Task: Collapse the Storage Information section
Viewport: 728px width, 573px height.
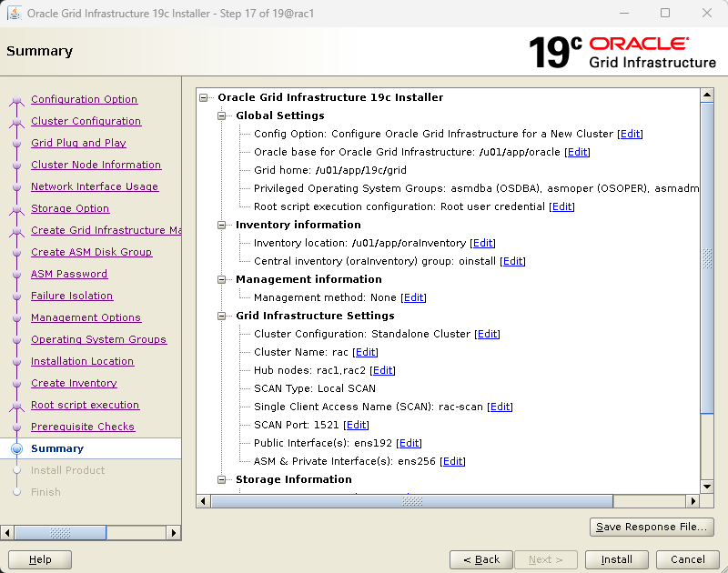Action: 221,479
